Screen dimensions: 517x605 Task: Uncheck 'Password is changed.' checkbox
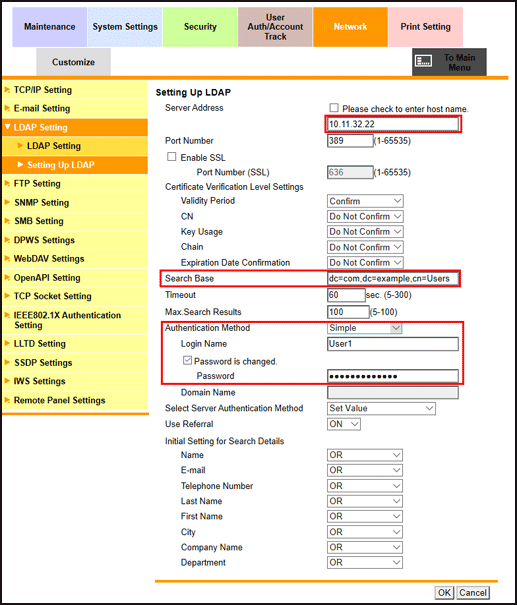click(x=187, y=360)
